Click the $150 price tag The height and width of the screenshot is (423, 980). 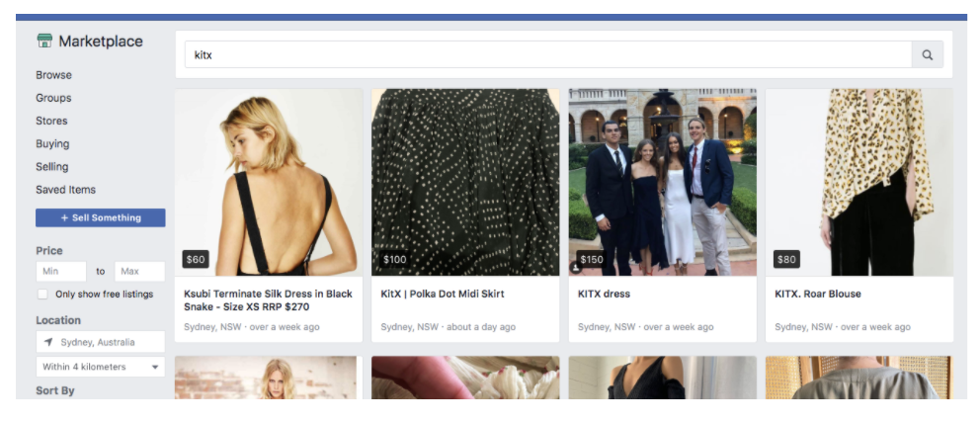592,259
